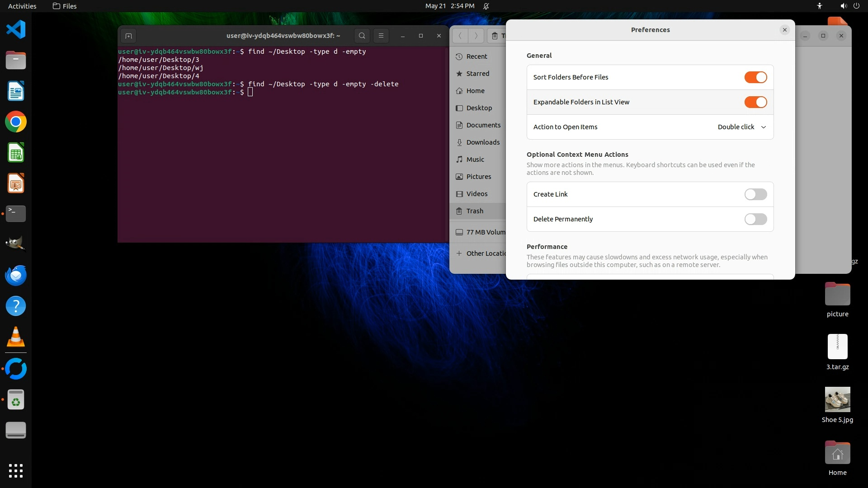This screenshot has width=868, height=488.
Task: Open Thunderbird mail from the dock
Action: (16, 275)
